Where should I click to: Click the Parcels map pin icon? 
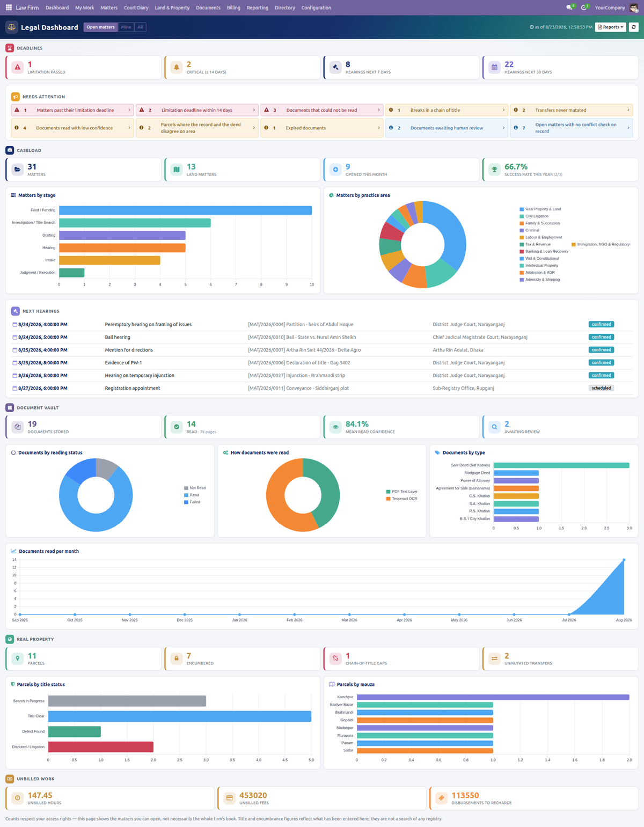[x=18, y=658]
